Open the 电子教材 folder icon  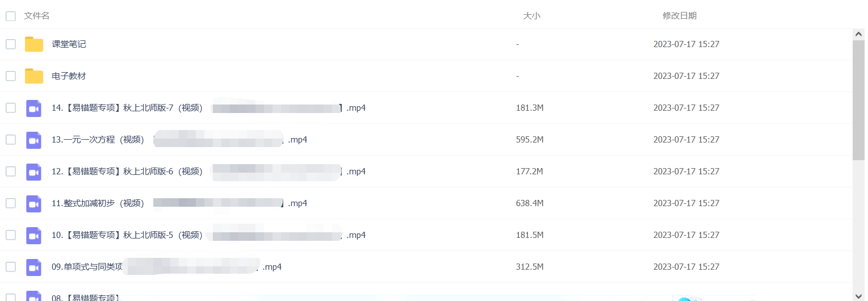(34, 76)
